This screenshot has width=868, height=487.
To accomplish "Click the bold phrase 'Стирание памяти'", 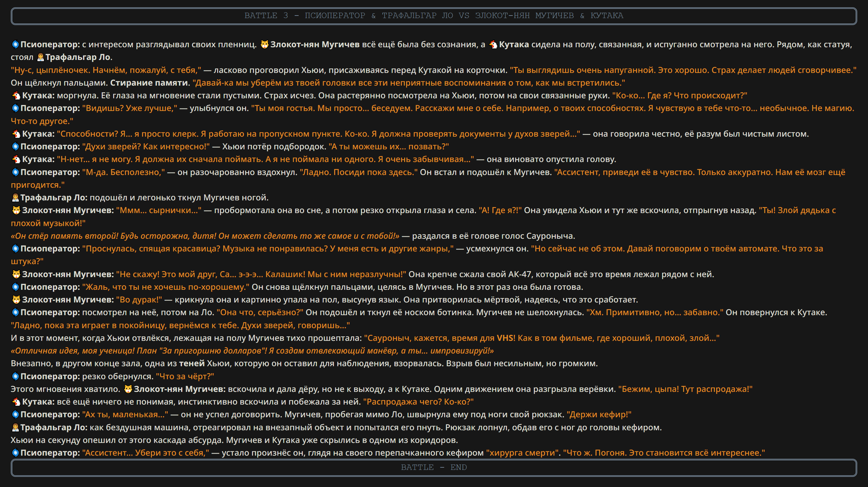I will pyautogui.click(x=149, y=83).
